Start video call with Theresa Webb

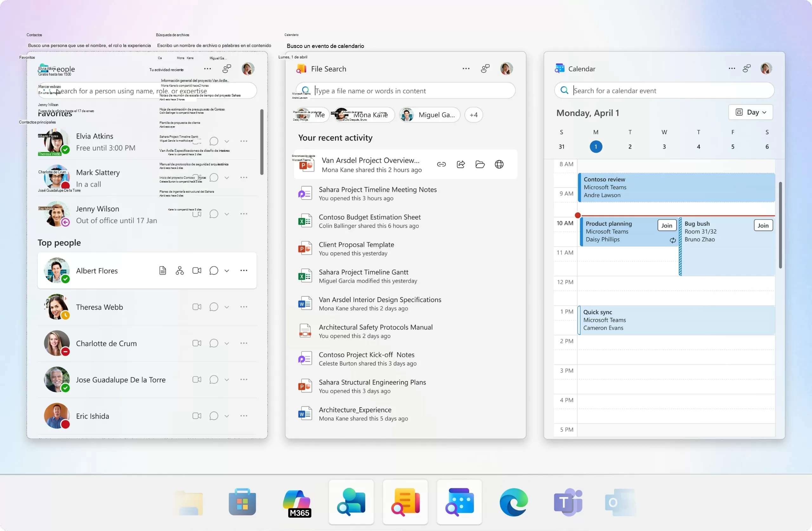(197, 307)
